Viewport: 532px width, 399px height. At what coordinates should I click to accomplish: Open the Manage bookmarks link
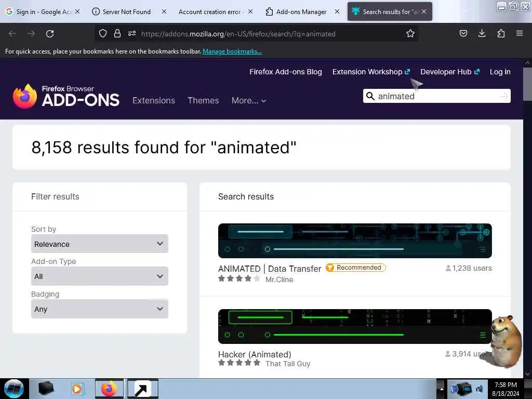[232, 51]
